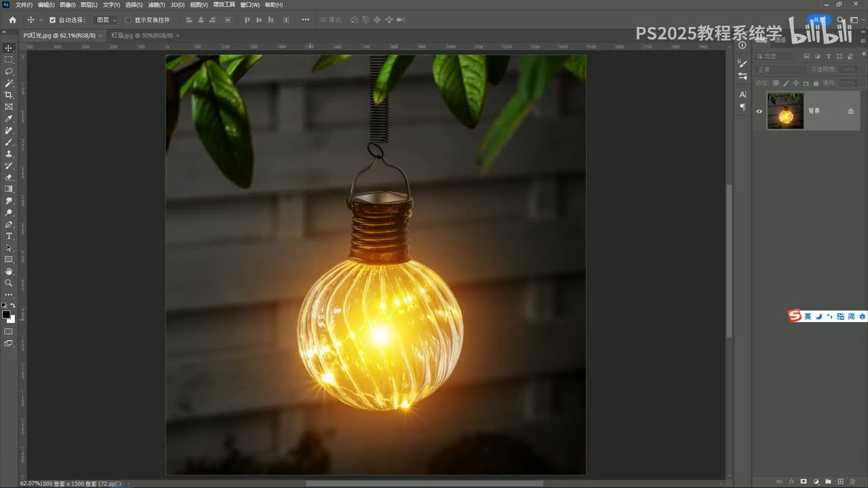The image size is (868, 488).
Task: Select the Horizontal Type tool
Action: click(9, 236)
